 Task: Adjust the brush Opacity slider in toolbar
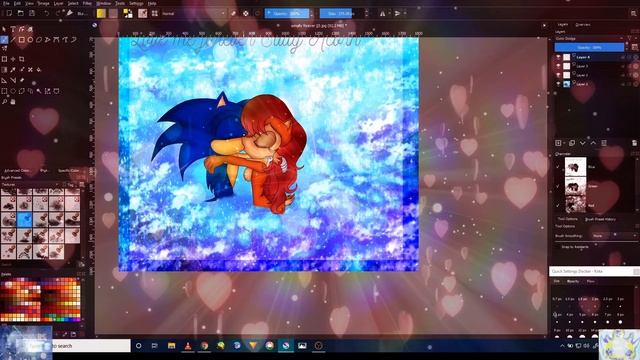(287, 13)
